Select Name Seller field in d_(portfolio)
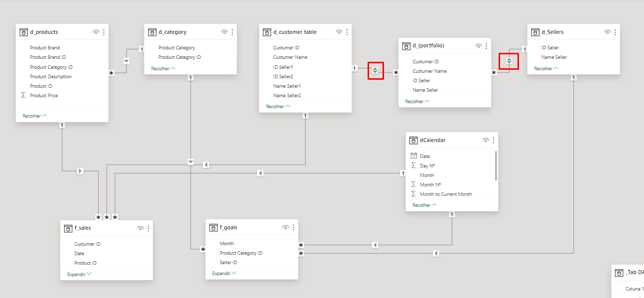Image resolution: width=644 pixels, height=298 pixels. [425, 90]
